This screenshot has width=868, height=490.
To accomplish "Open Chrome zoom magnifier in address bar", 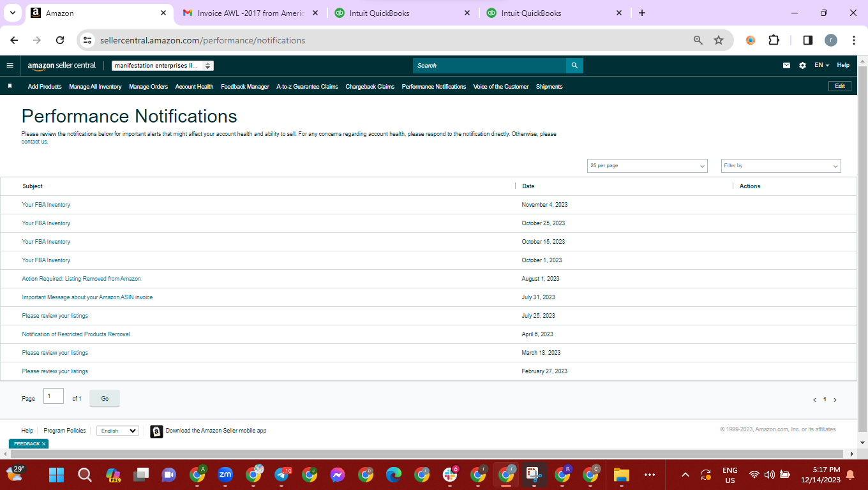I will (698, 40).
